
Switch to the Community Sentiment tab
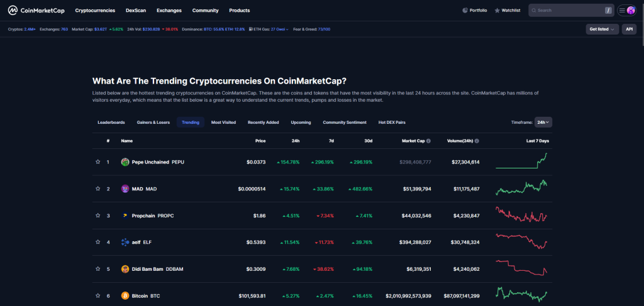click(x=345, y=123)
